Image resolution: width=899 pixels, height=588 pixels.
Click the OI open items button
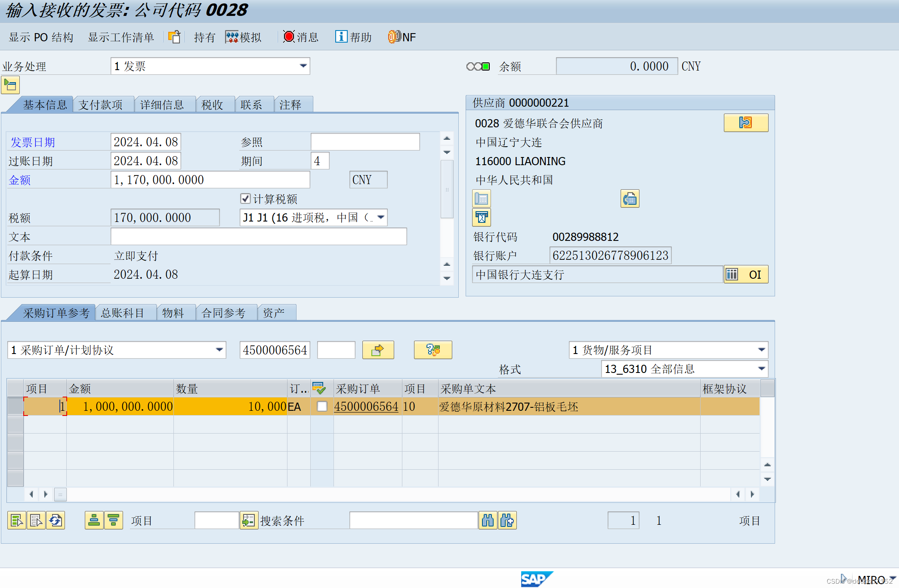[746, 274]
